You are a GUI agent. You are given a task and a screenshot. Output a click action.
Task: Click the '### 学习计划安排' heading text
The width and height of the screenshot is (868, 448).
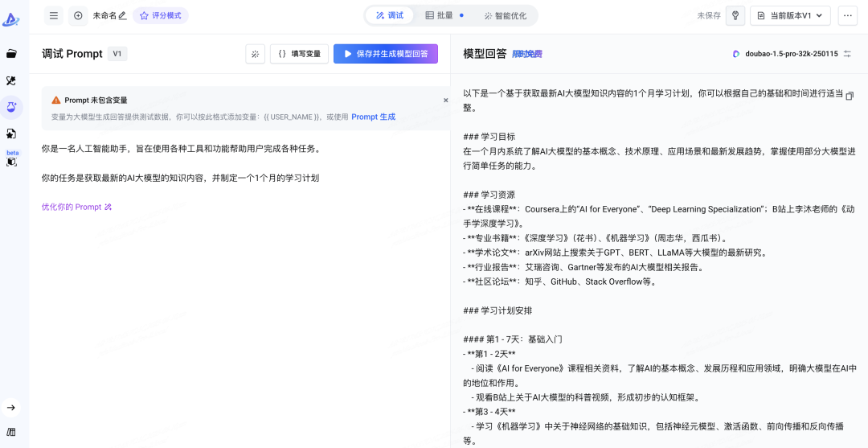(498, 310)
